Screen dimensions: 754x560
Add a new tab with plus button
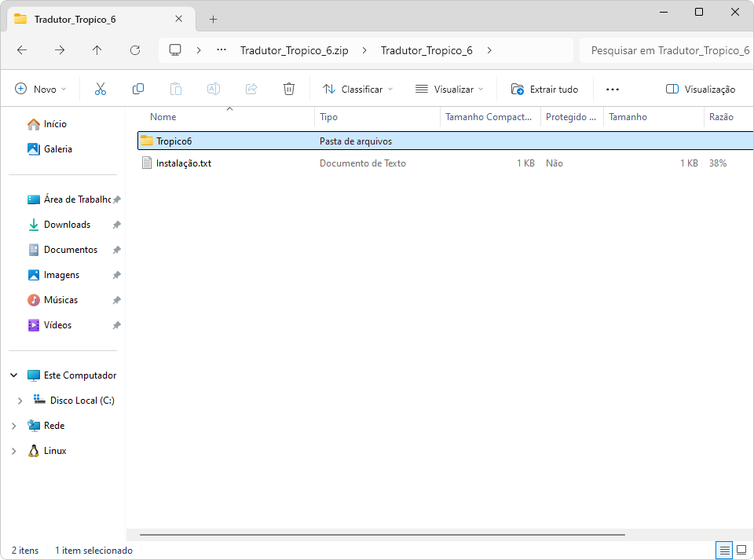point(213,19)
